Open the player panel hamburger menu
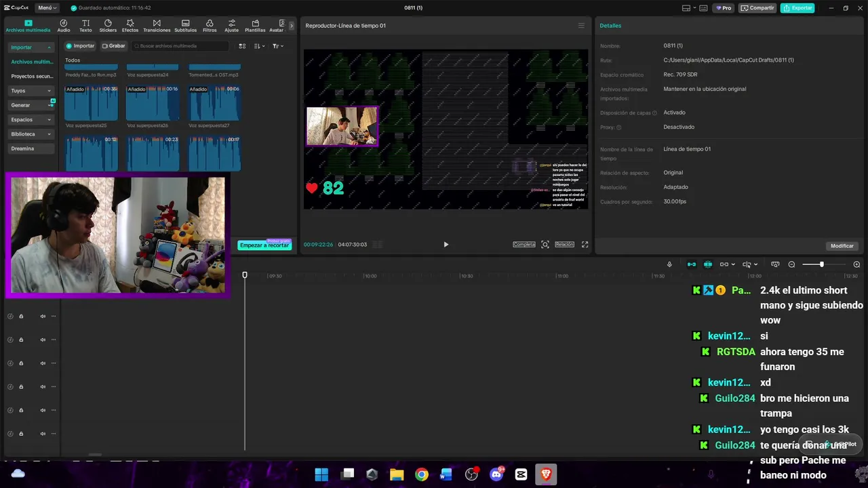Image resolution: width=868 pixels, height=488 pixels. coord(581,26)
